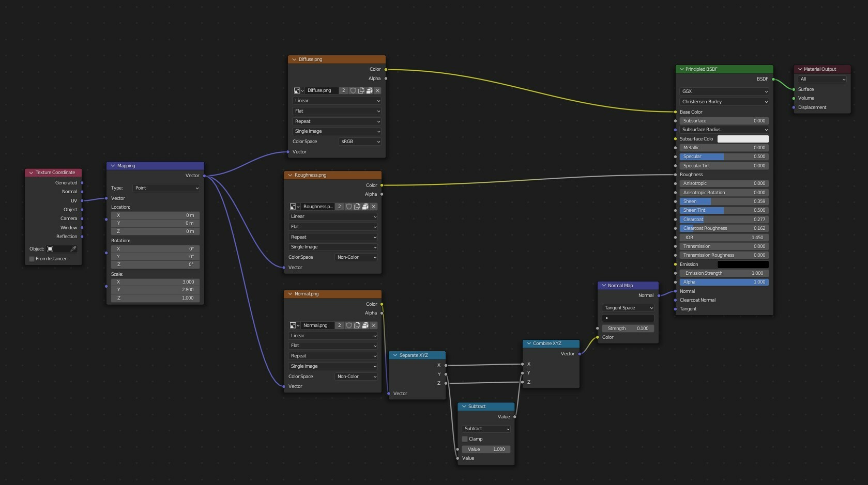The width and height of the screenshot is (868, 485).
Task: Collapse the Mapping node
Action: coord(113,166)
